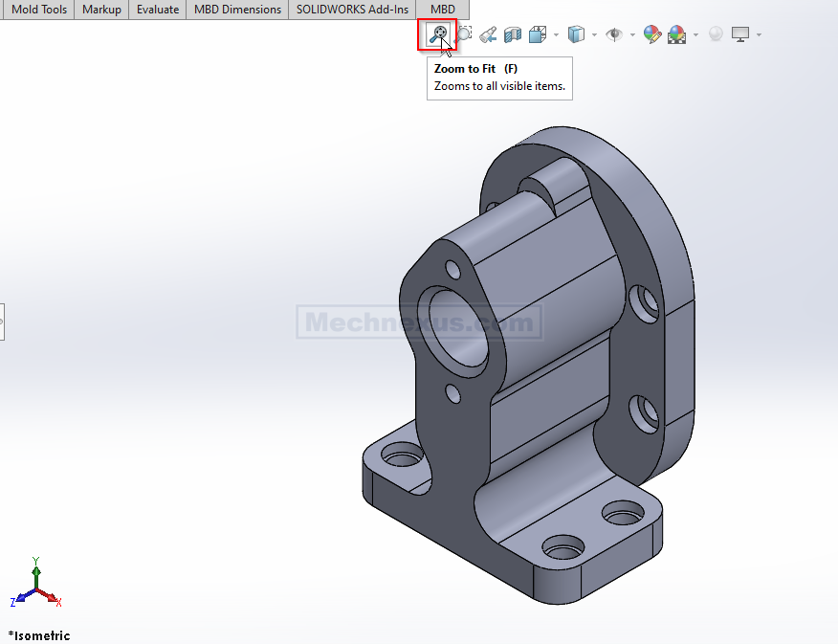838x644 pixels.
Task: Open Edit Appearance color ball icon
Action: tap(652, 34)
